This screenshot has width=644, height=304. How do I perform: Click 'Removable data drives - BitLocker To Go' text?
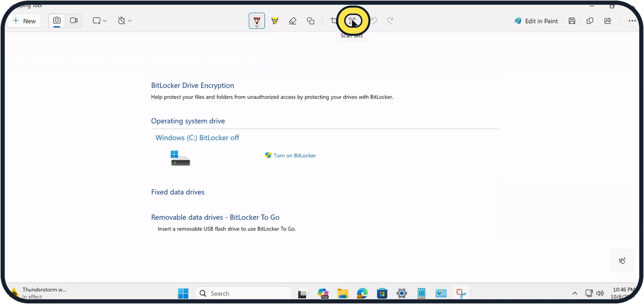pos(215,217)
